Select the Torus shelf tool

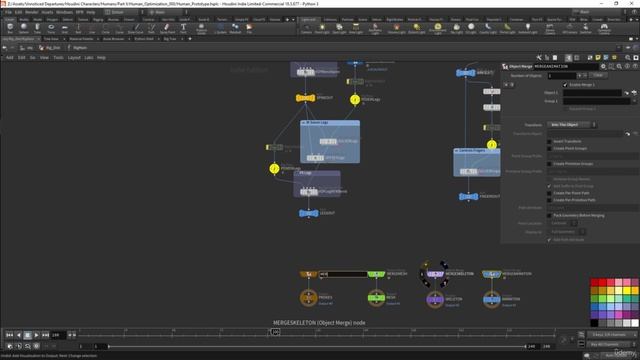[x=51, y=28]
